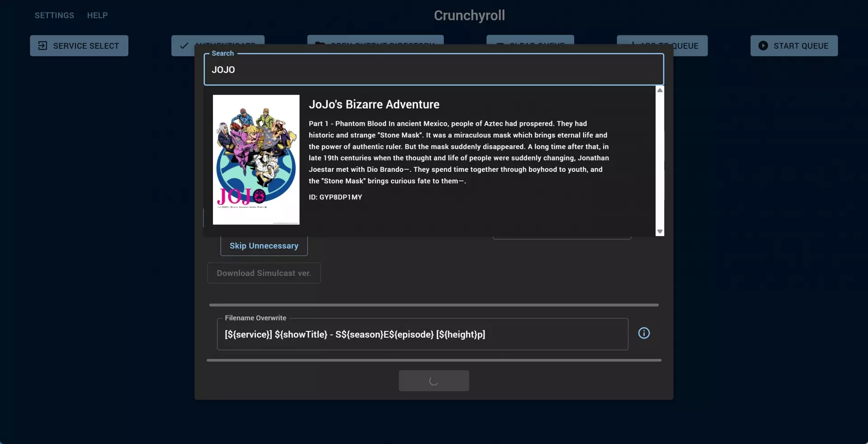Click into the Search field containing JOJO
868x444 pixels.
click(x=434, y=70)
